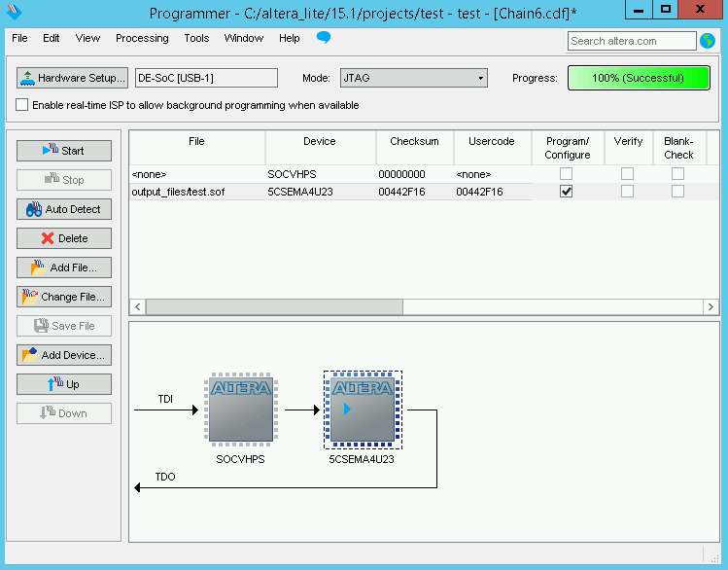Image resolution: width=728 pixels, height=570 pixels.
Task: Click the Checksum column header
Action: click(x=415, y=148)
